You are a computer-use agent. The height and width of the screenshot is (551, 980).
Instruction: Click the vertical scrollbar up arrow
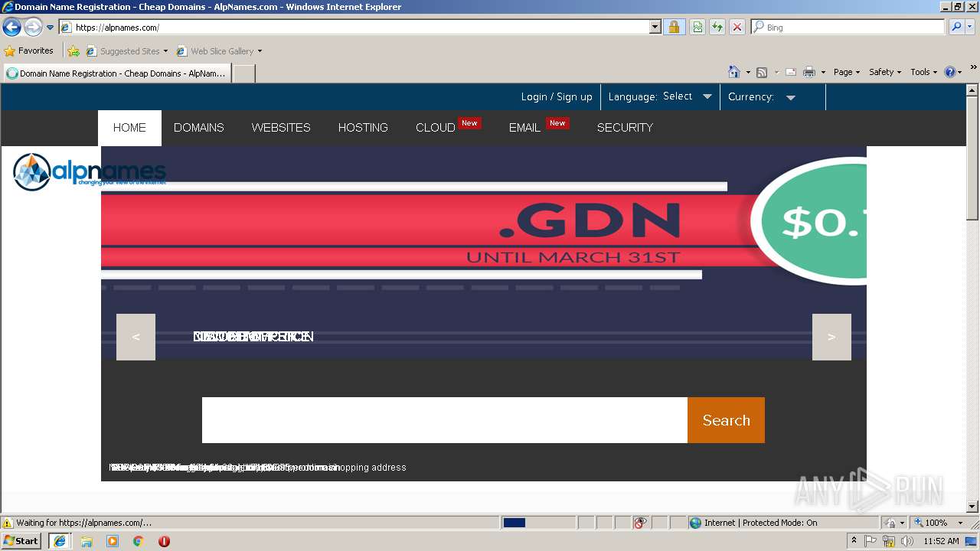tap(973, 90)
